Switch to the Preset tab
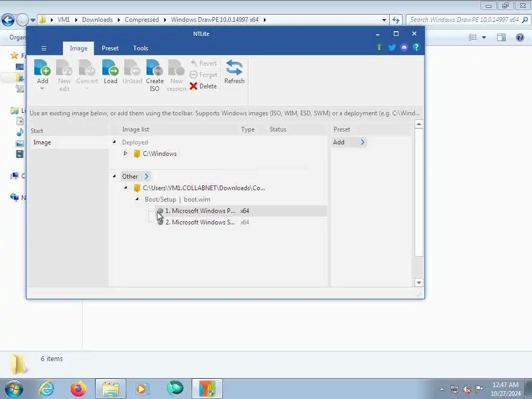This screenshot has width=532, height=399. tap(110, 48)
